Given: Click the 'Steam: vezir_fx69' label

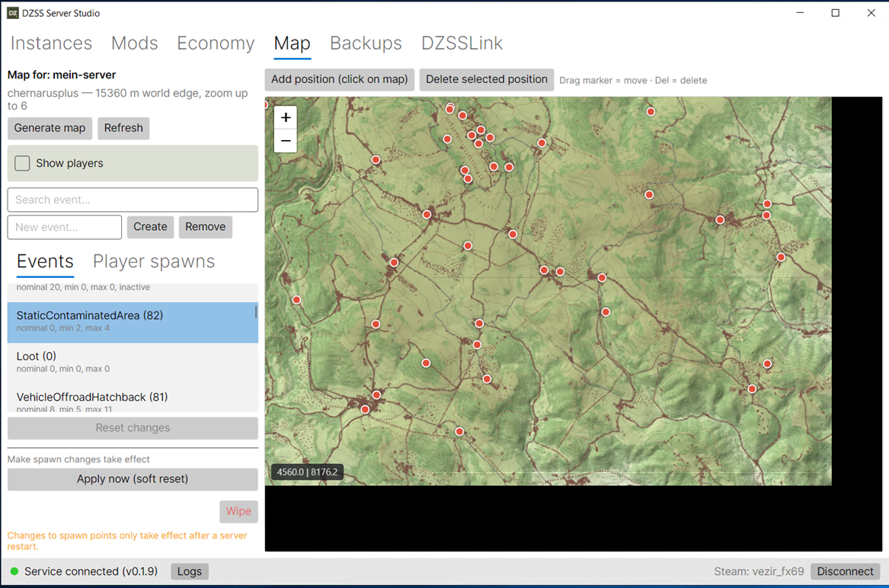Looking at the screenshot, I should (x=759, y=571).
